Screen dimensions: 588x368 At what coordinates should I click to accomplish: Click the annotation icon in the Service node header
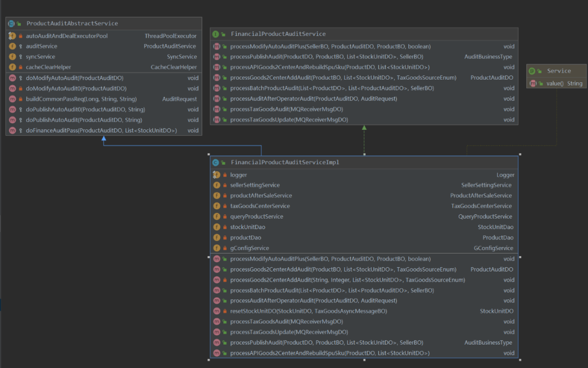532,71
